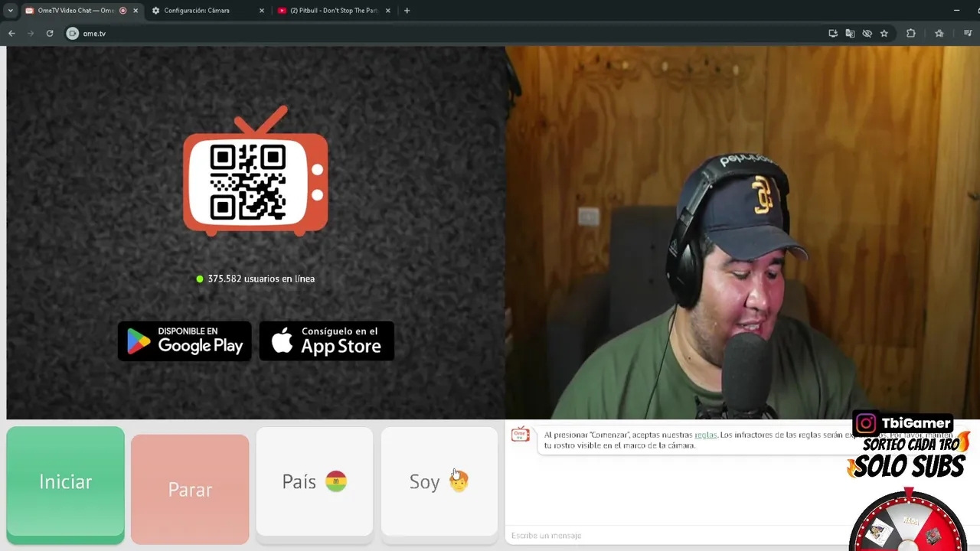Switch to the Pitbull YouTube tab
The height and width of the screenshot is (551, 980).
point(333,11)
